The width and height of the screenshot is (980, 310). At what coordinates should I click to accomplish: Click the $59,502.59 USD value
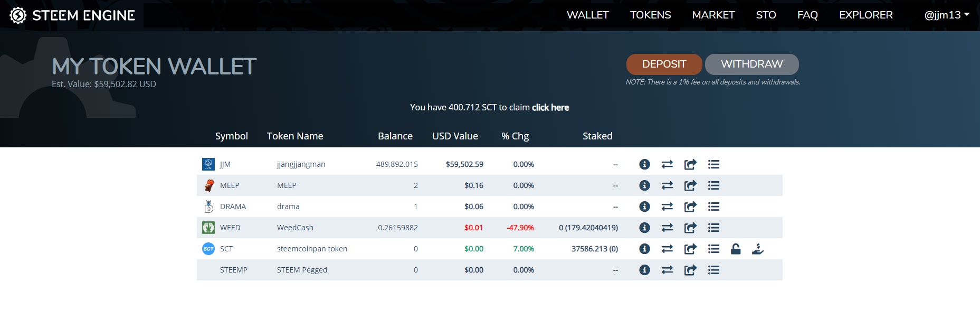click(464, 164)
